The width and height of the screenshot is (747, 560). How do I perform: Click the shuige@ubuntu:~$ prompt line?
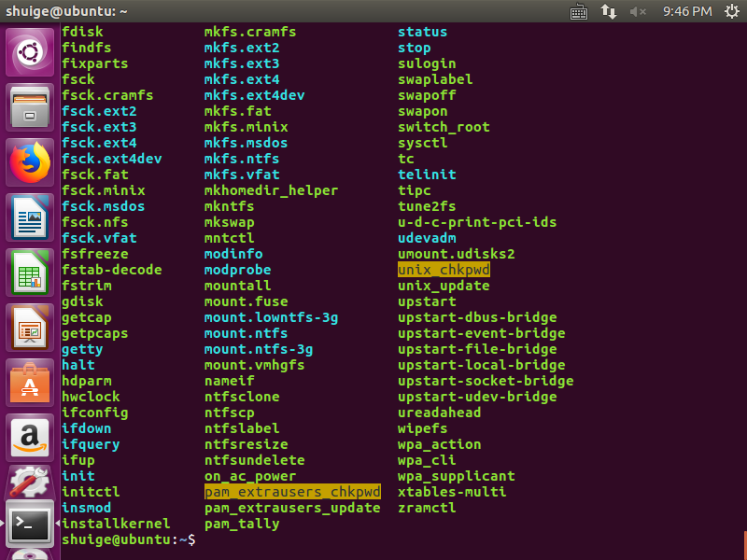(129, 539)
